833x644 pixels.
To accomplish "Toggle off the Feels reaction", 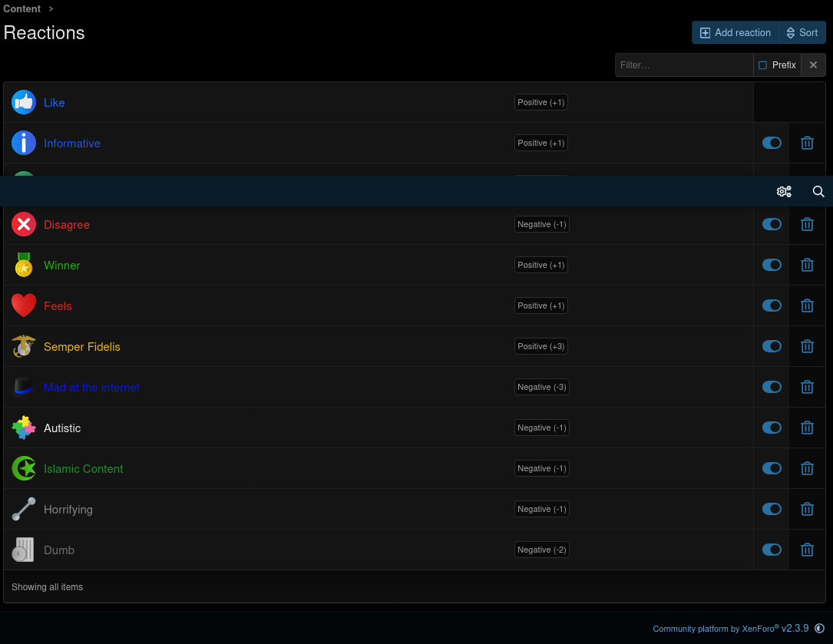I will pyautogui.click(x=772, y=305).
